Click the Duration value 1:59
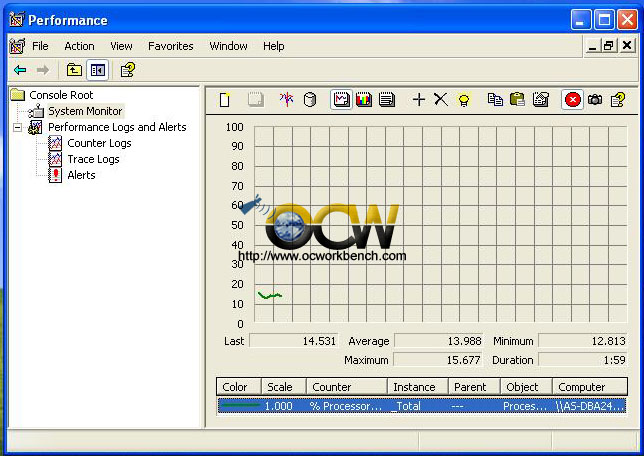Screen dimensions: 644x456 tap(583, 360)
